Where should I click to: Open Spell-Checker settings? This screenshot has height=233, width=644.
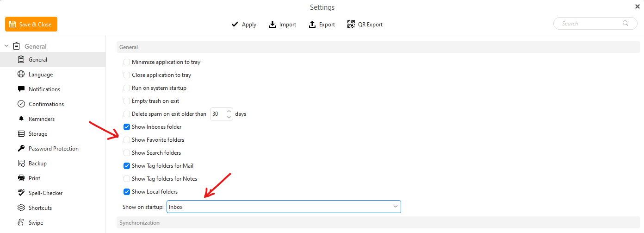click(x=53, y=193)
